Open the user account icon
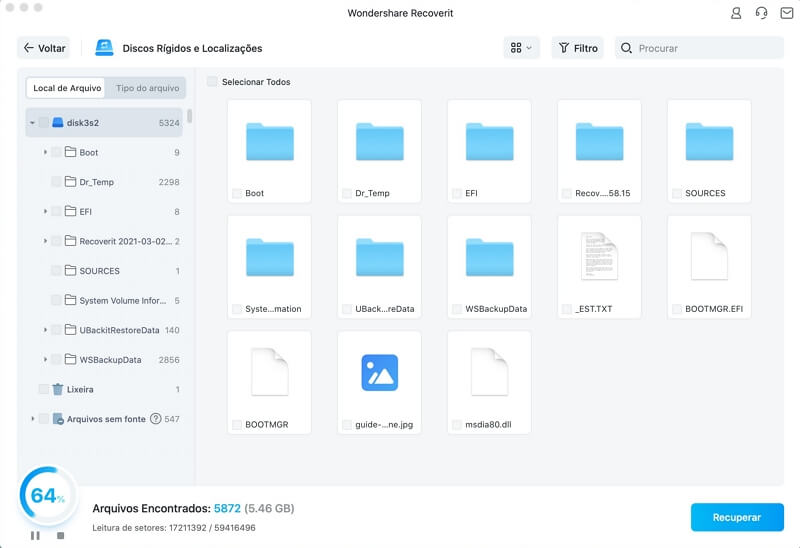This screenshot has height=548, width=800. pos(736,13)
